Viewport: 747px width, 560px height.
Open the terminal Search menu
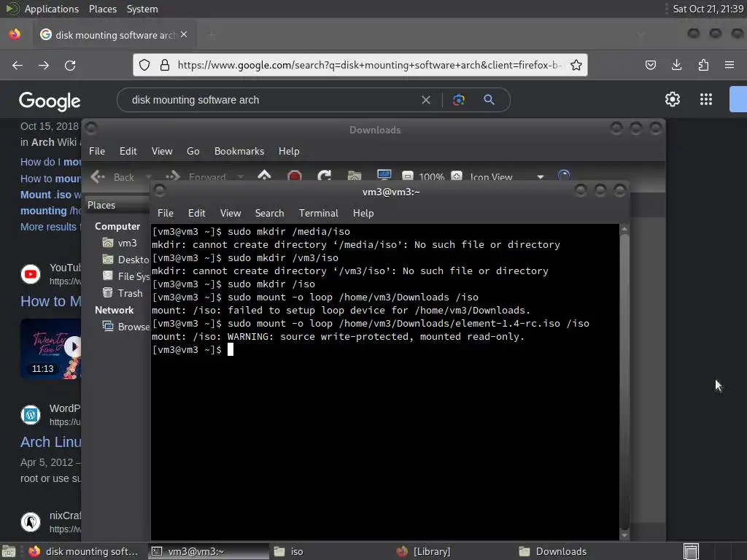270,214
